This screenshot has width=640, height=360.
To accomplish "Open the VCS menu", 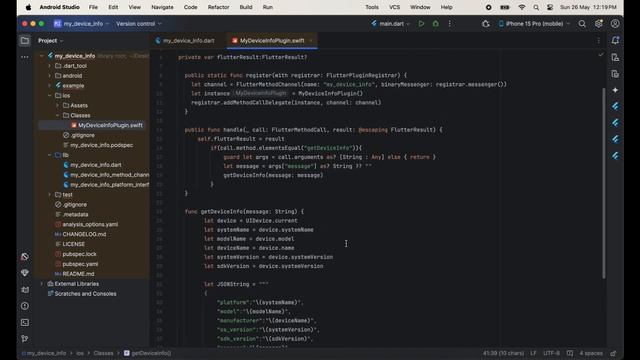I will coord(395,7).
